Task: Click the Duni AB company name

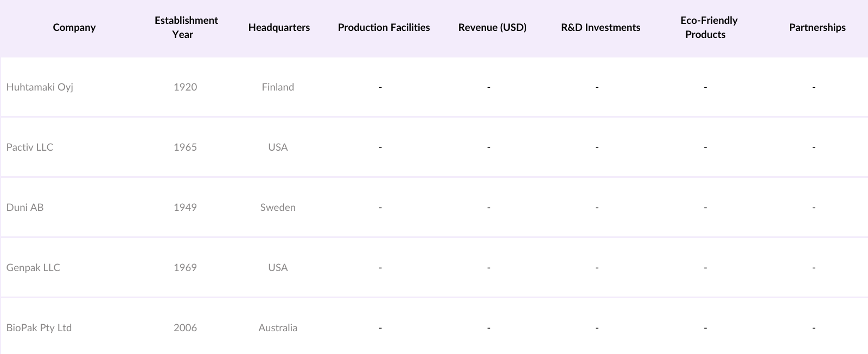Action: (x=25, y=208)
